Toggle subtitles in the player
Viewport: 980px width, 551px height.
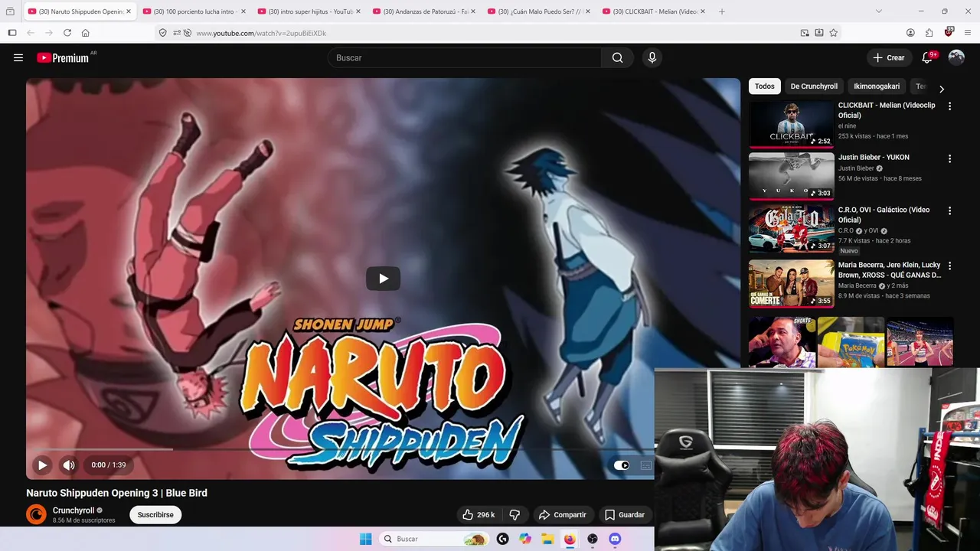[x=646, y=465]
